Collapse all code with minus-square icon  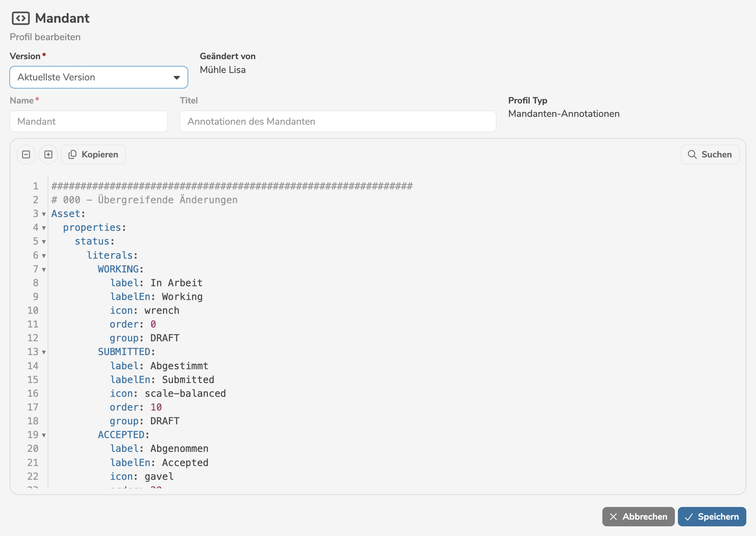click(x=26, y=154)
